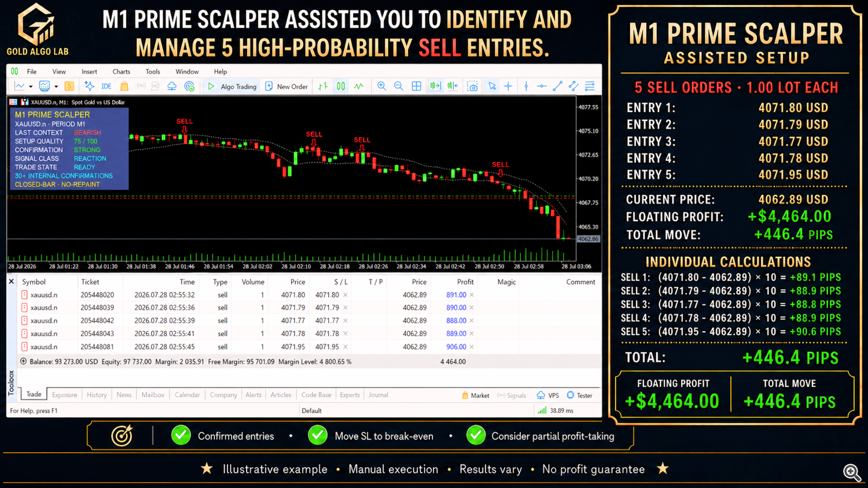Image resolution: width=868 pixels, height=488 pixels.
Task: Select the crosshair tool
Action: point(508,86)
